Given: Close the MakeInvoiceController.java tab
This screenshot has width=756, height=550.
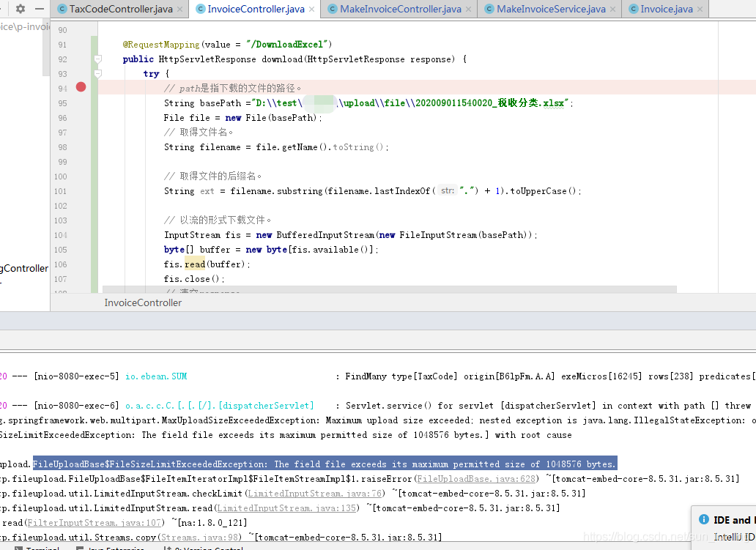Looking at the screenshot, I should coord(468,10).
